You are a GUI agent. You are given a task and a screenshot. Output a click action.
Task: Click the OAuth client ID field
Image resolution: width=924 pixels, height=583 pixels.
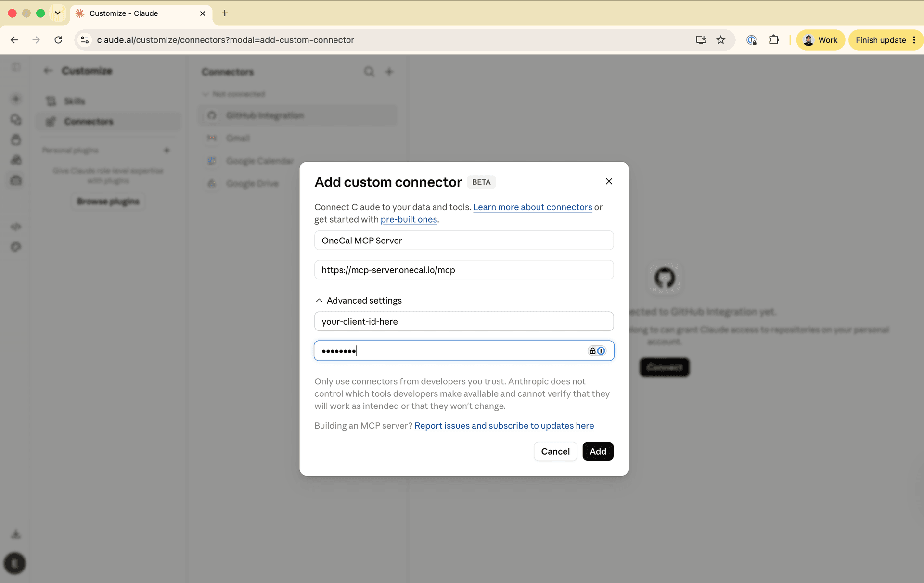[x=464, y=321]
